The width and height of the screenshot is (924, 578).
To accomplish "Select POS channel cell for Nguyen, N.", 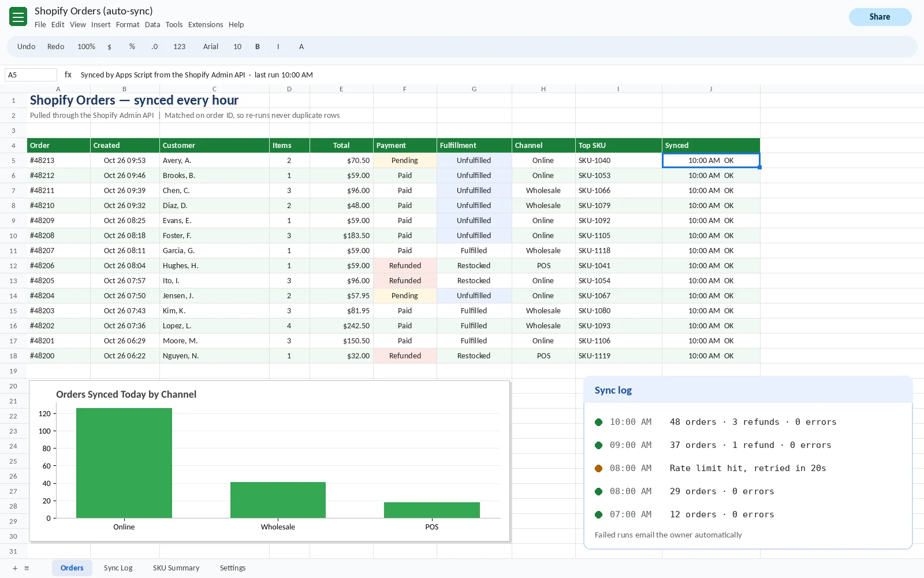I will click(x=543, y=356).
